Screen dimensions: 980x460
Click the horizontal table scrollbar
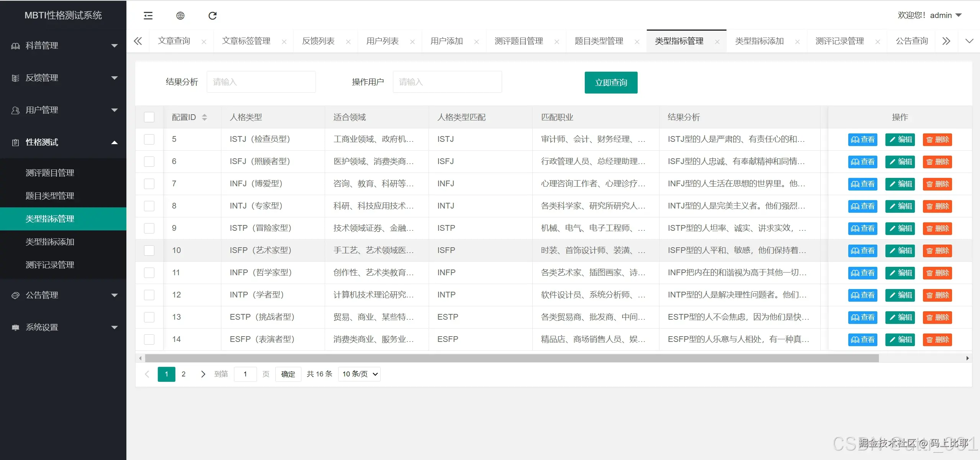pos(512,358)
